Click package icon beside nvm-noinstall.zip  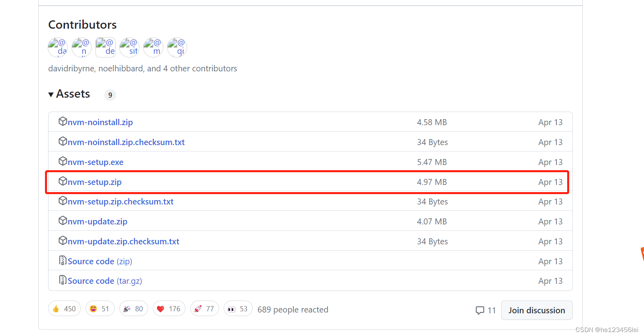(62, 121)
